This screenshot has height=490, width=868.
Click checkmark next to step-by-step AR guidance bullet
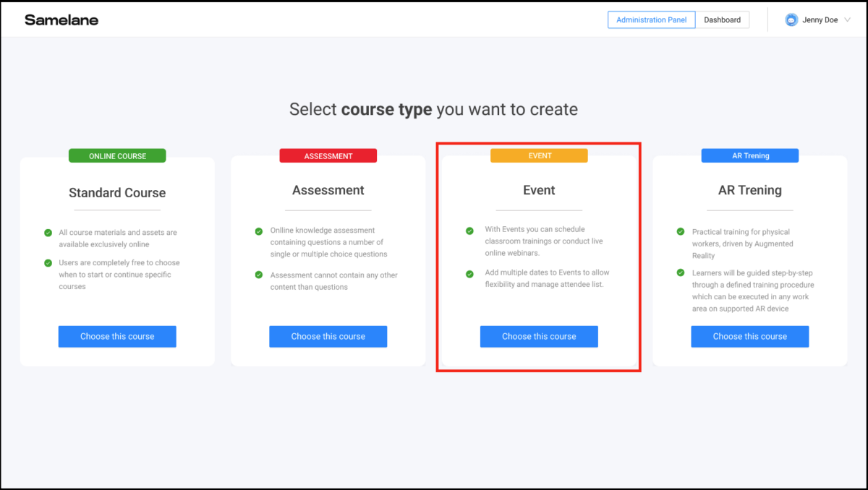tap(680, 272)
